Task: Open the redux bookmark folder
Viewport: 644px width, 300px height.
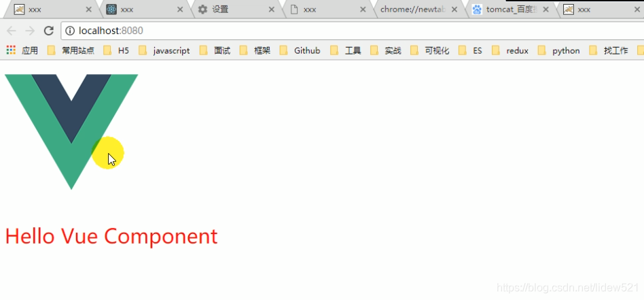Action: tap(510, 50)
